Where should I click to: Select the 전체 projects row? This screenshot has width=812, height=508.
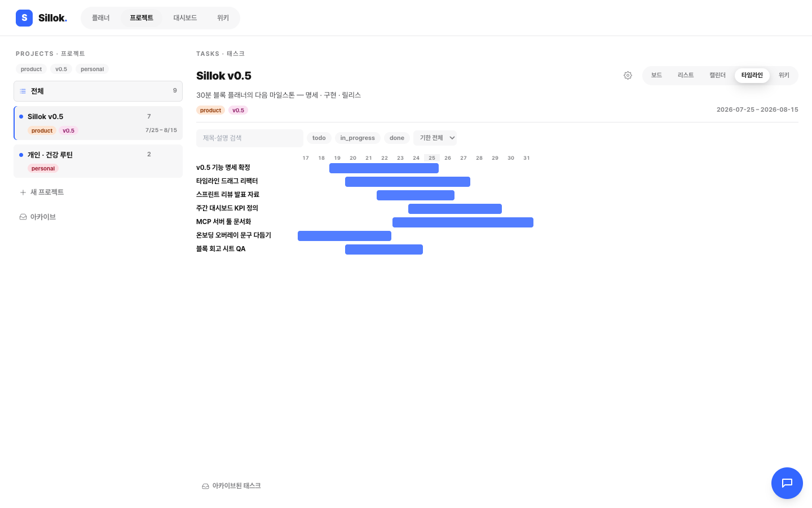coord(98,91)
